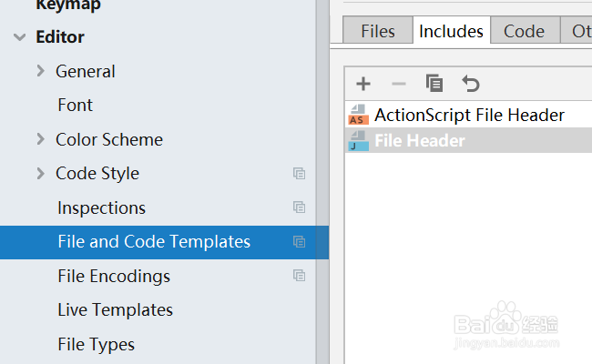Viewport: 592px width, 364px height.
Task: Select ActionScript File Header template
Action: 468,115
